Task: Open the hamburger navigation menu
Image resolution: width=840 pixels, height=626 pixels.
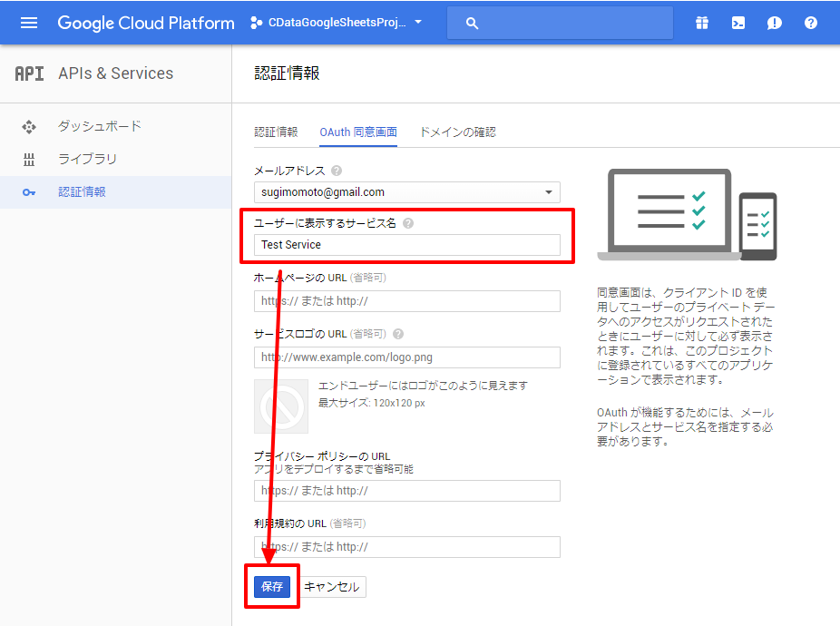Action: [x=28, y=23]
